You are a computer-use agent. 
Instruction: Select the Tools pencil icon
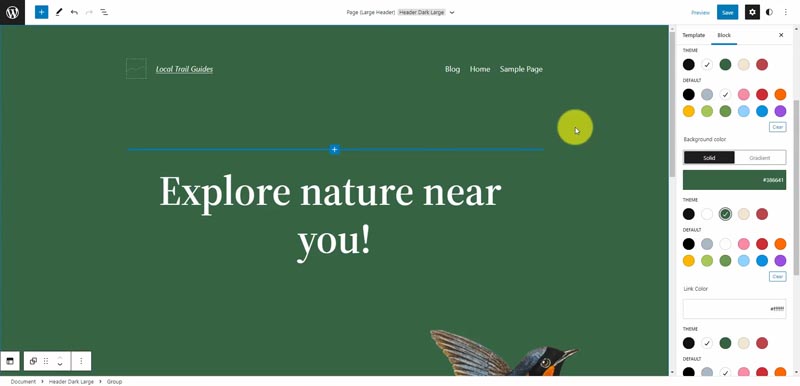(59, 12)
